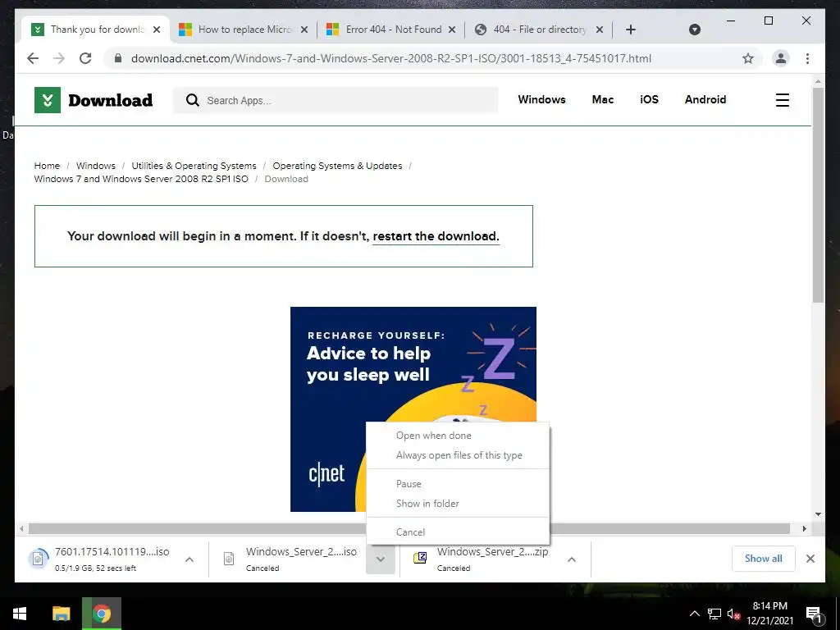Close the 'Thank you for download' tab

(157, 30)
